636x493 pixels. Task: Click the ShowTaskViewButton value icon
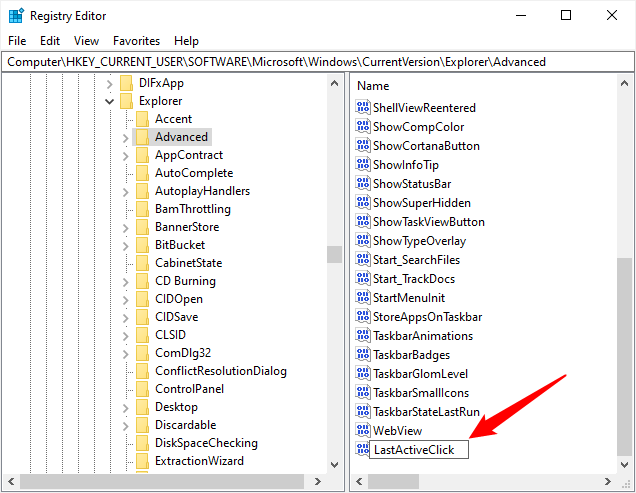363,222
